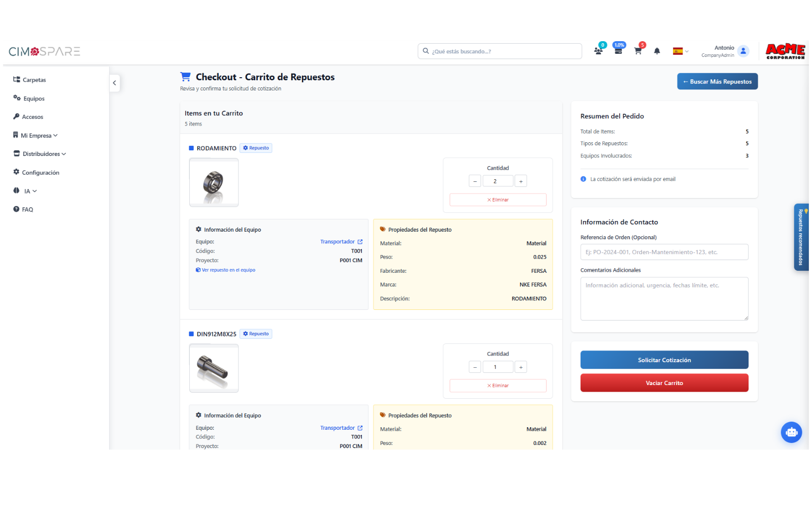This screenshot has height=508, width=812.
Task: Go to Carpetas in the sidebar
Action: pyautogui.click(x=29, y=80)
